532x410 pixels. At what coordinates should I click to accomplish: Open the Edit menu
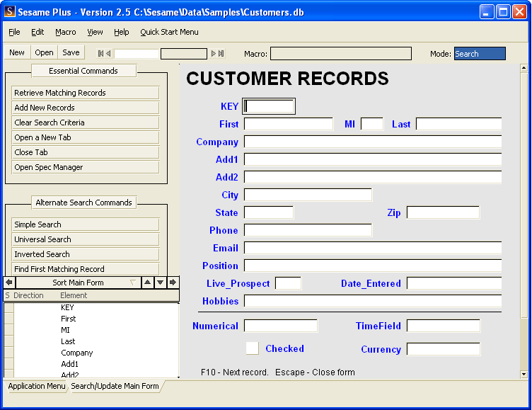[37, 32]
